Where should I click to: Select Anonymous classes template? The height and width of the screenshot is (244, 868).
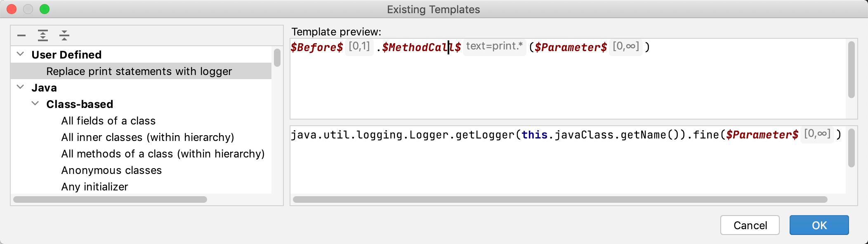111,170
